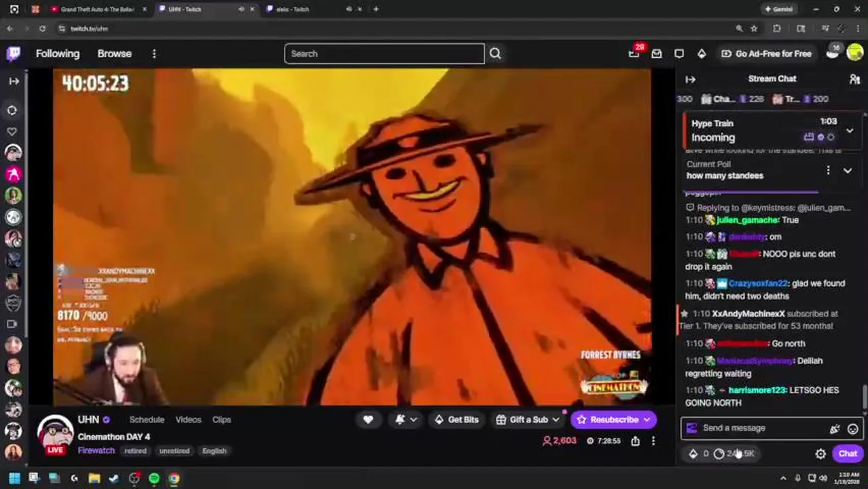
Task: Open the chat community users list icon
Action: pyautogui.click(x=854, y=79)
